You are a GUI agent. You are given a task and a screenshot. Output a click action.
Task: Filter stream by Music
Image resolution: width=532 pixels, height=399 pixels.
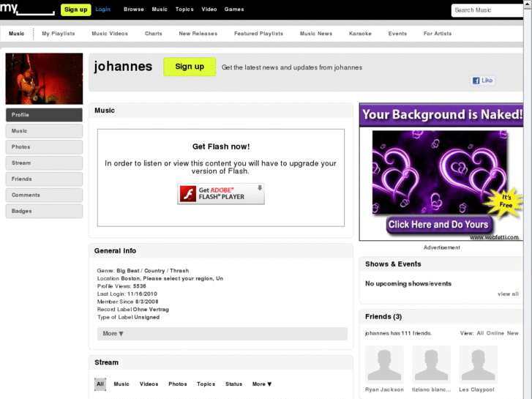(x=121, y=384)
